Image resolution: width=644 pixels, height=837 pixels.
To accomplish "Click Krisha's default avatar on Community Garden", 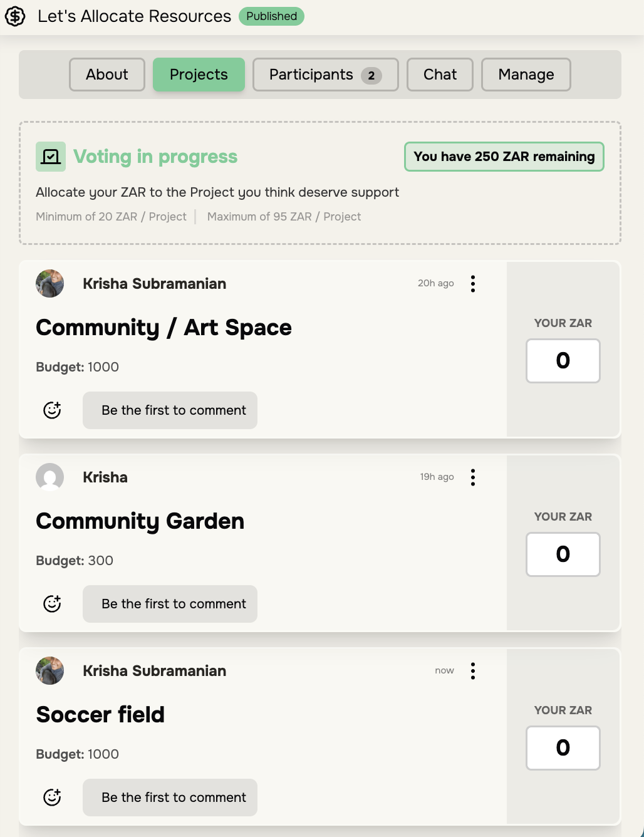I will click(x=50, y=477).
